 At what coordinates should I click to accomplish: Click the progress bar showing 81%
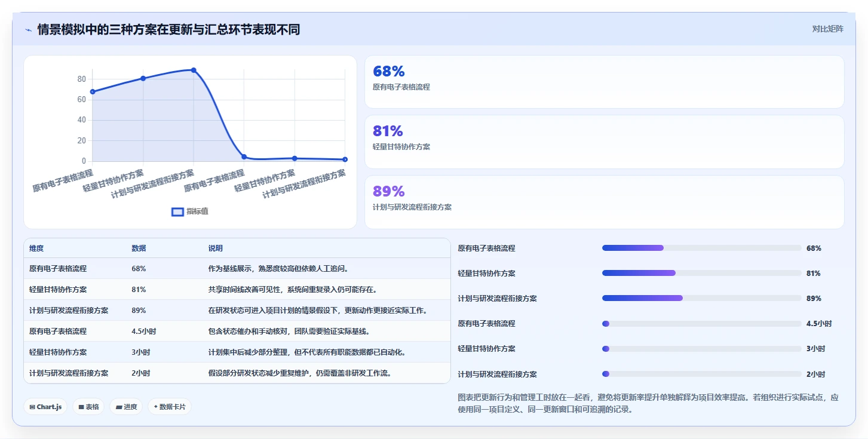click(702, 273)
